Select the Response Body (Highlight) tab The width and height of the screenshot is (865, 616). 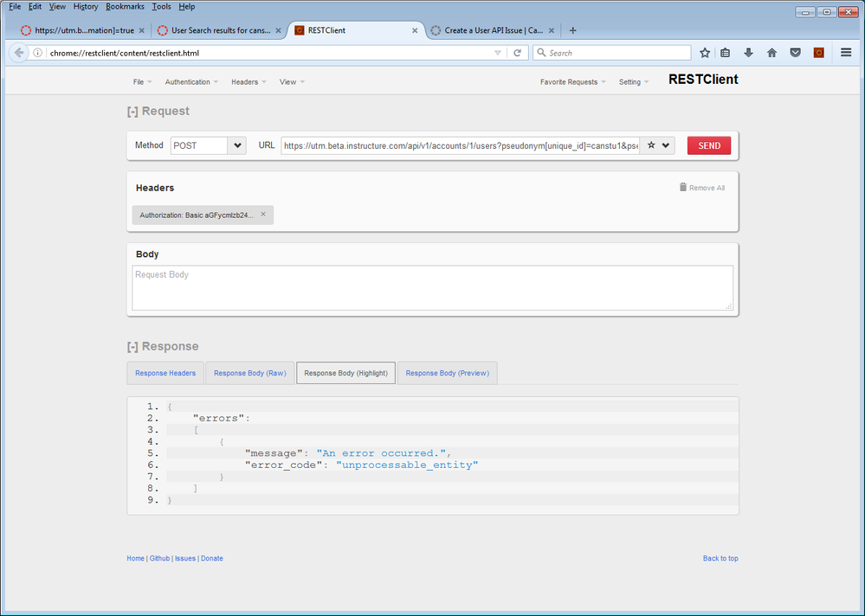click(x=345, y=373)
